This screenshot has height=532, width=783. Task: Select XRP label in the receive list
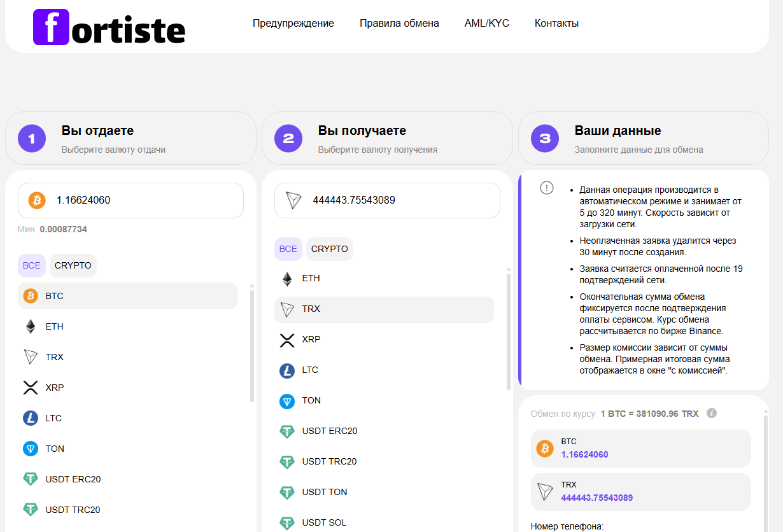coord(311,340)
